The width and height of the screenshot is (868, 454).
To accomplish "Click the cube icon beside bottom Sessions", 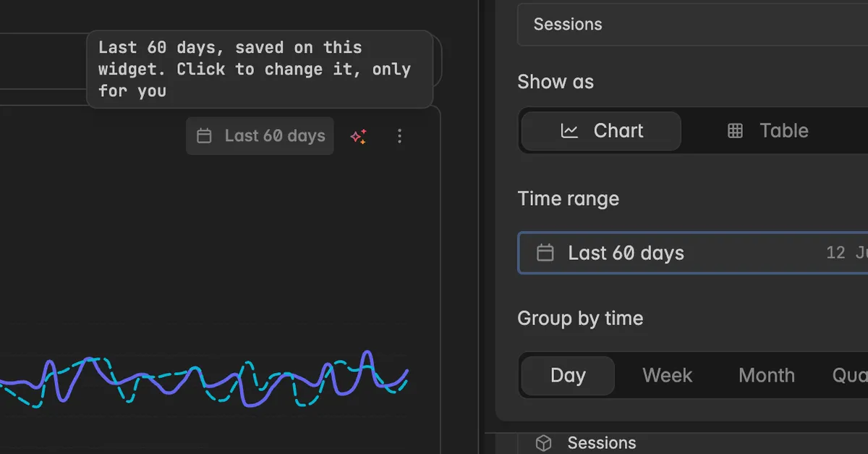I will tap(544, 443).
